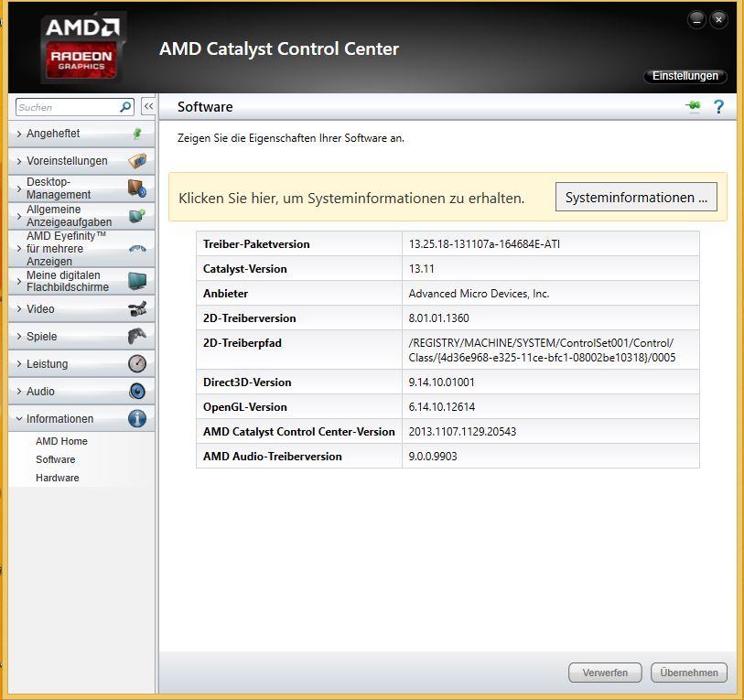The height and width of the screenshot is (700, 744).
Task: Click OpenGL-Version value 6.14.10.12614
Action: pos(441,406)
